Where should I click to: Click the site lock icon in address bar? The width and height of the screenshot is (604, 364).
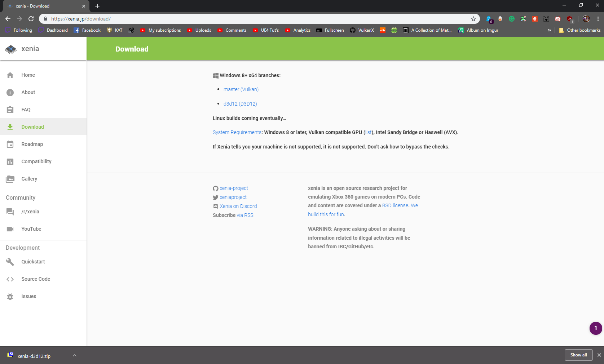[45, 19]
